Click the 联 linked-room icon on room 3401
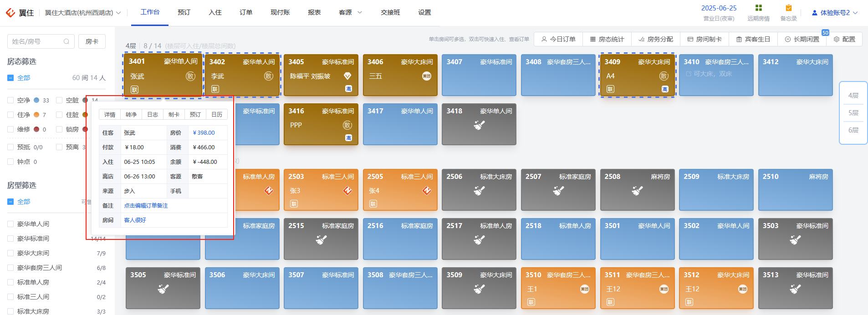 [x=135, y=90]
